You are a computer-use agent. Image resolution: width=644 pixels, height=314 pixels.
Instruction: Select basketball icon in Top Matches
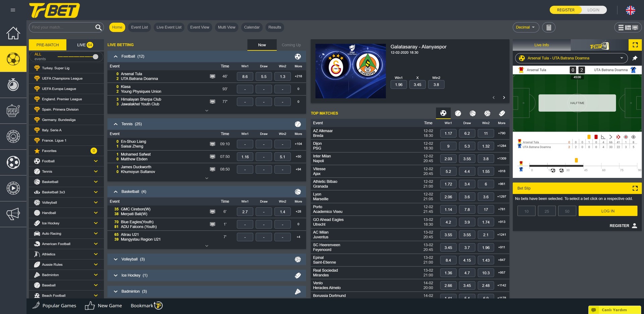click(473, 114)
